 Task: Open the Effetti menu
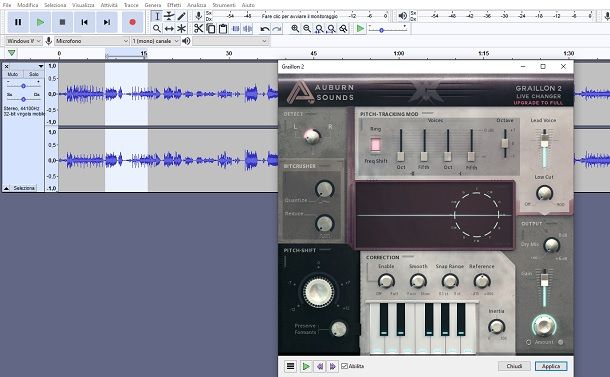tap(174, 5)
